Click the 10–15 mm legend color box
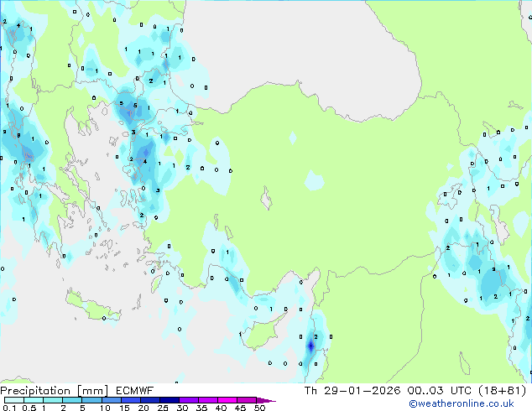This screenshot has height=411, width=532. (111, 400)
